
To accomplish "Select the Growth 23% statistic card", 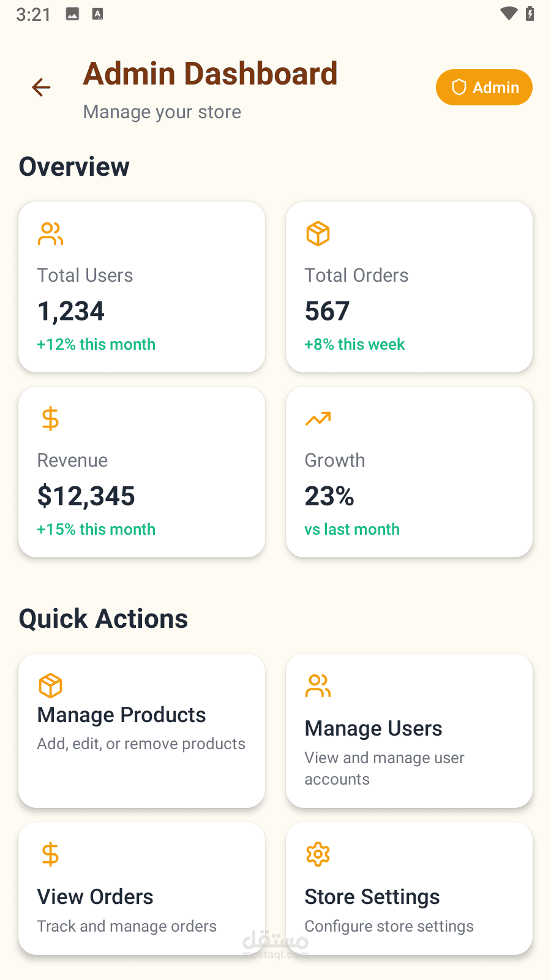I will (409, 472).
